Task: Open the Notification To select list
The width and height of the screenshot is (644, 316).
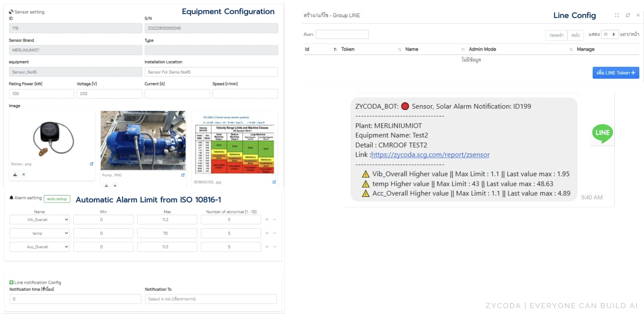Action: tap(211, 299)
